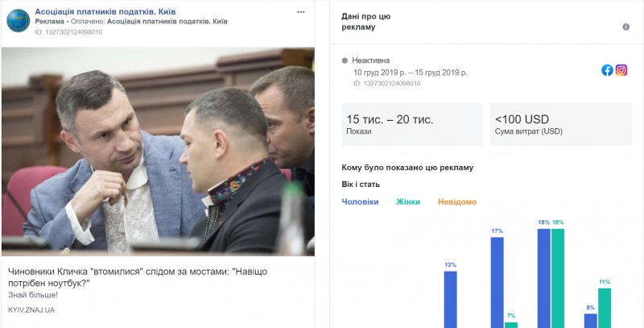The width and height of the screenshot is (644, 328).
Task: Toggle the Невідомо legend series
Action: pos(457,201)
